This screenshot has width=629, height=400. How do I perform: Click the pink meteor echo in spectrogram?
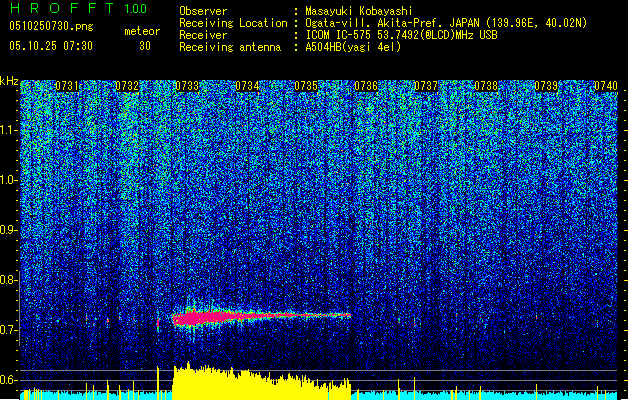262,317
